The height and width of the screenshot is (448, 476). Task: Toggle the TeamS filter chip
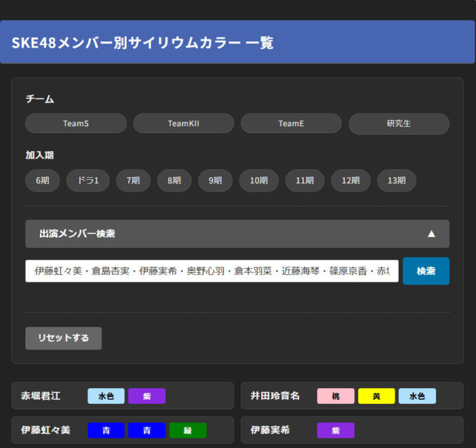pos(76,123)
